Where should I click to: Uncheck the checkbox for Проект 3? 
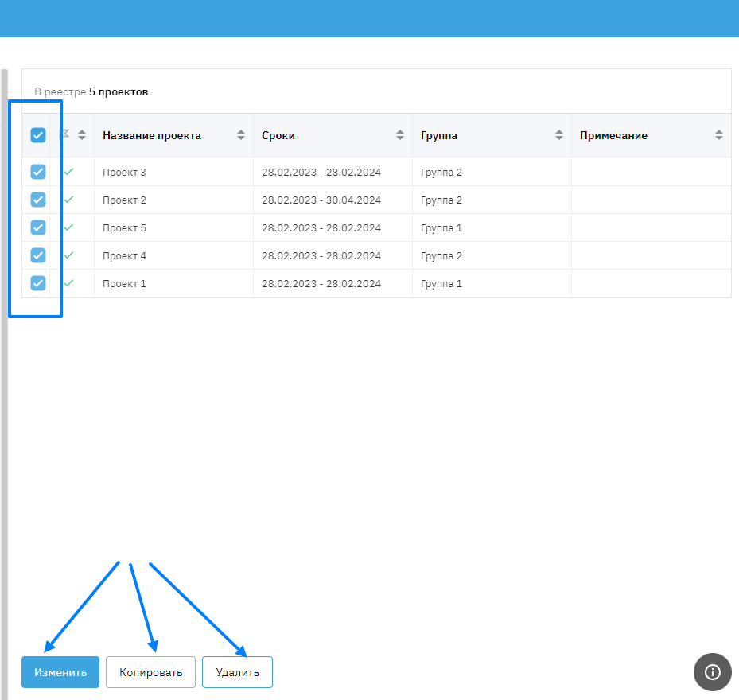point(38,172)
